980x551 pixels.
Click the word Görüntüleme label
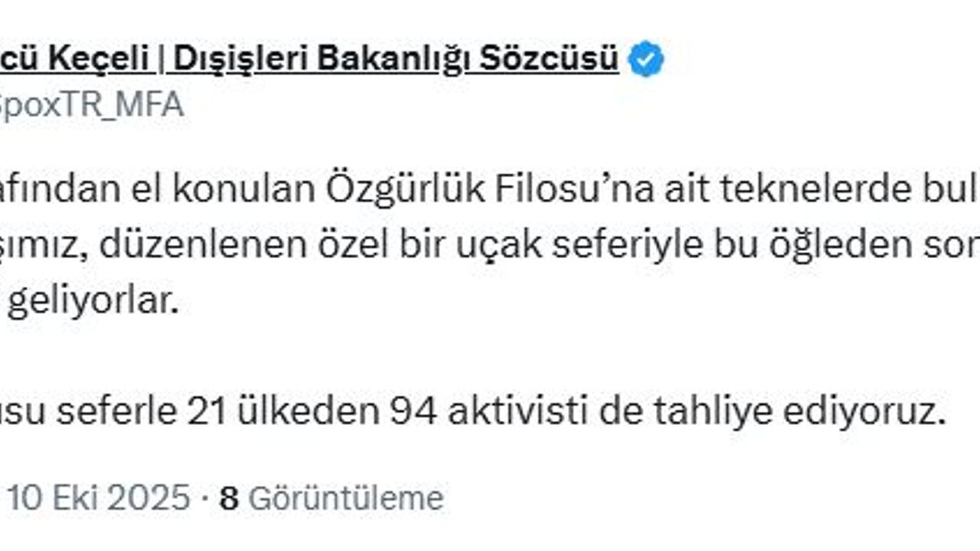pyautogui.click(x=346, y=498)
